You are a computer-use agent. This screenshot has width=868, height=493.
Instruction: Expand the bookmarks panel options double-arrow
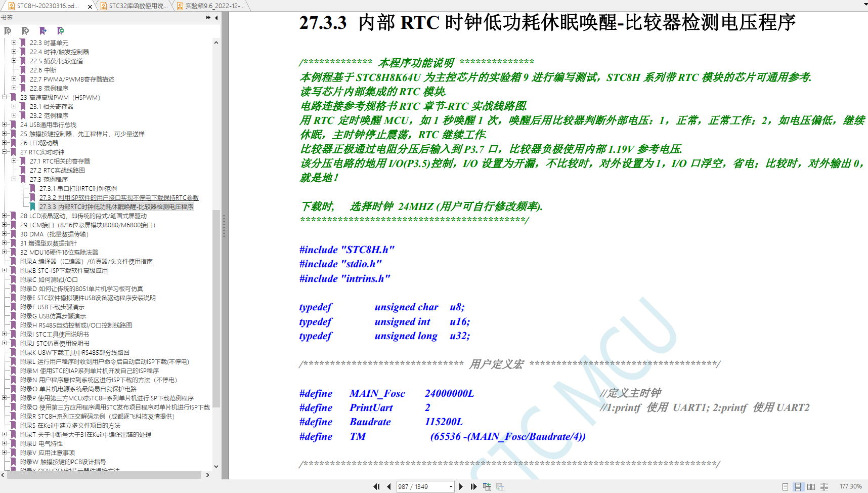(208, 18)
